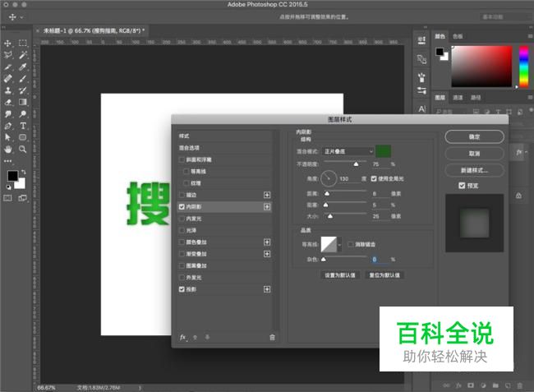Select 混合选项 in the styles list
The height and width of the screenshot is (392, 534).
[189, 148]
